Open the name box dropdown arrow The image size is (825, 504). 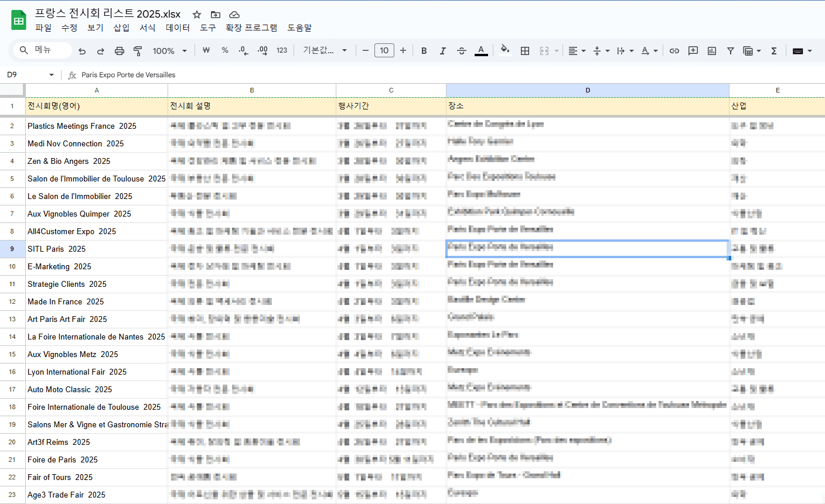(52, 75)
